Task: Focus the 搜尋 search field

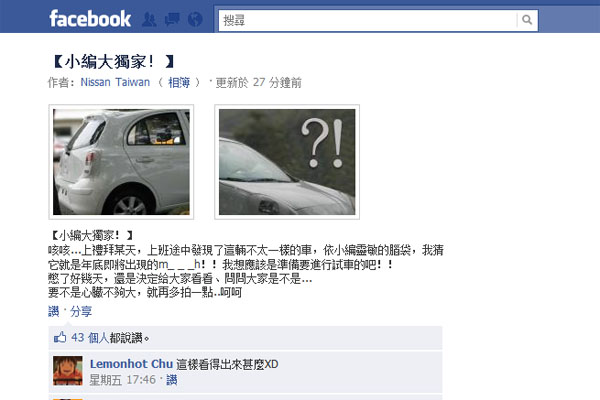Action: [x=367, y=20]
